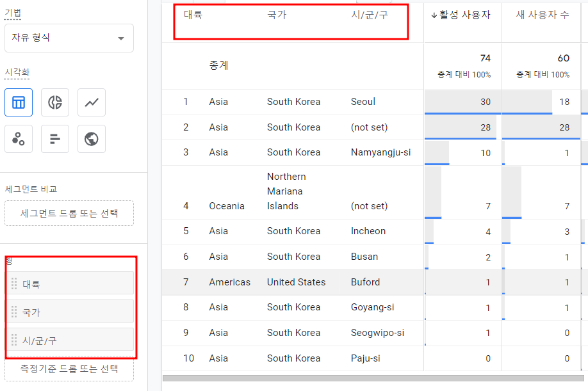The image size is (588, 391).
Task: Click the Paju-si city cell
Action: point(365,358)
